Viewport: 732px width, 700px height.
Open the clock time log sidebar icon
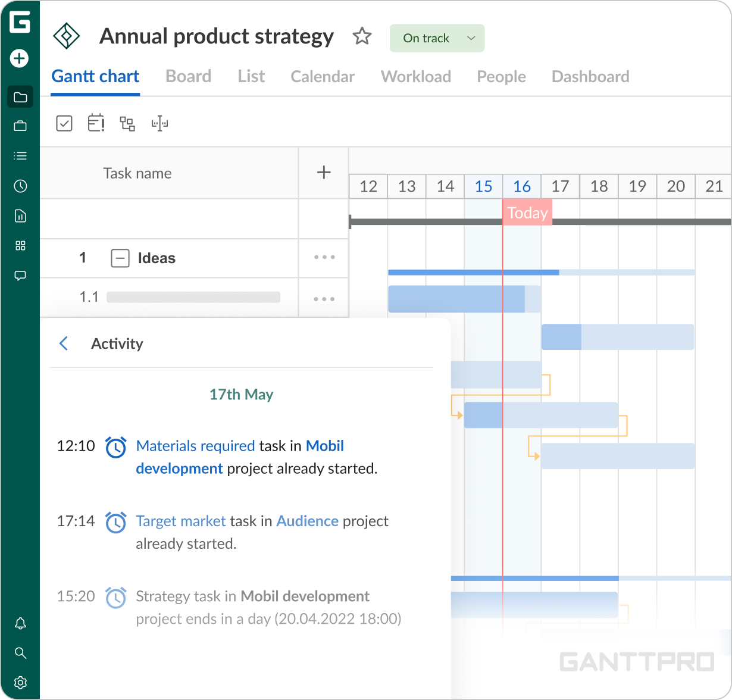tap(20, 186)
